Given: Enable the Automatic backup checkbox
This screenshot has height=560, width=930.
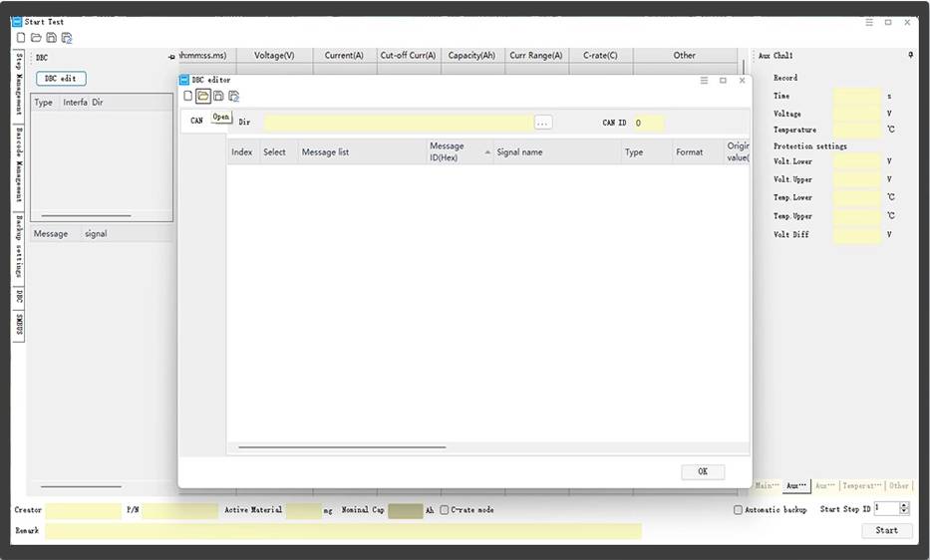Looking at the screenshot, I should pyautogui.click(x=738, y=509).
